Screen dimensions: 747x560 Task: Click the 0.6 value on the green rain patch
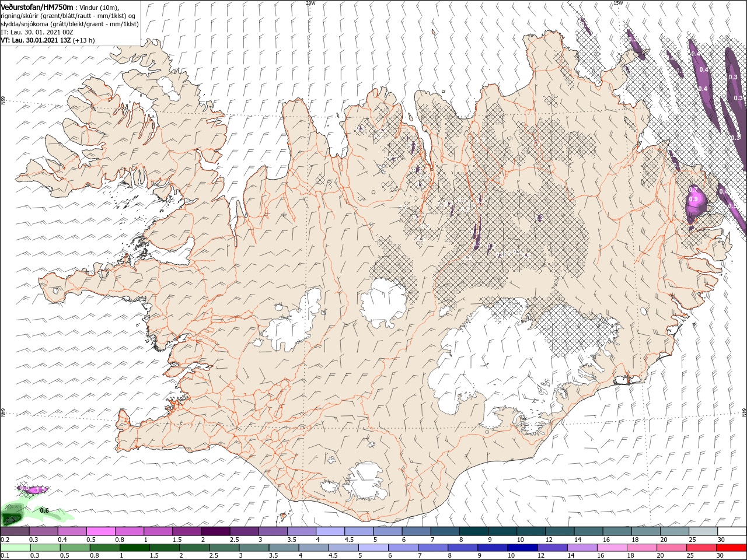(x=44, y=510)
